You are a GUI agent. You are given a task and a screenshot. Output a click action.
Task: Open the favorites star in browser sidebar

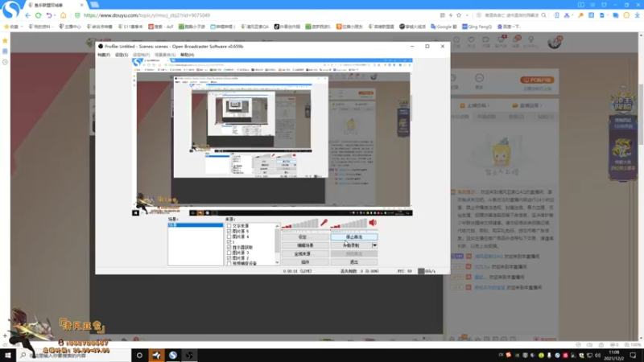pyautogui.click(x=5, y=41)
